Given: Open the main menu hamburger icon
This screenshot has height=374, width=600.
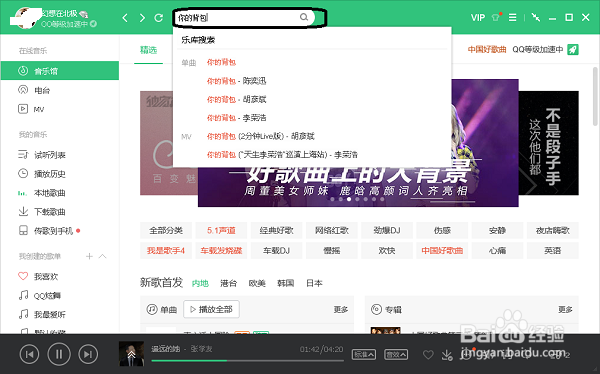Looking at the screenshot, I should pyautogui.click(x=512, y=18).
